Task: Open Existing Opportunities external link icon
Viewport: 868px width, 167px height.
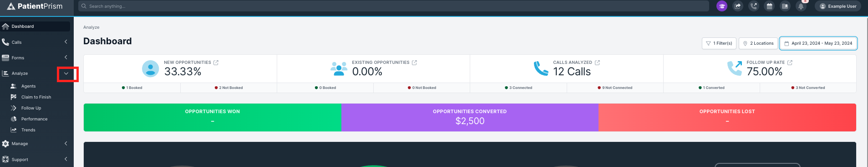Action: (x=414, y=63)
